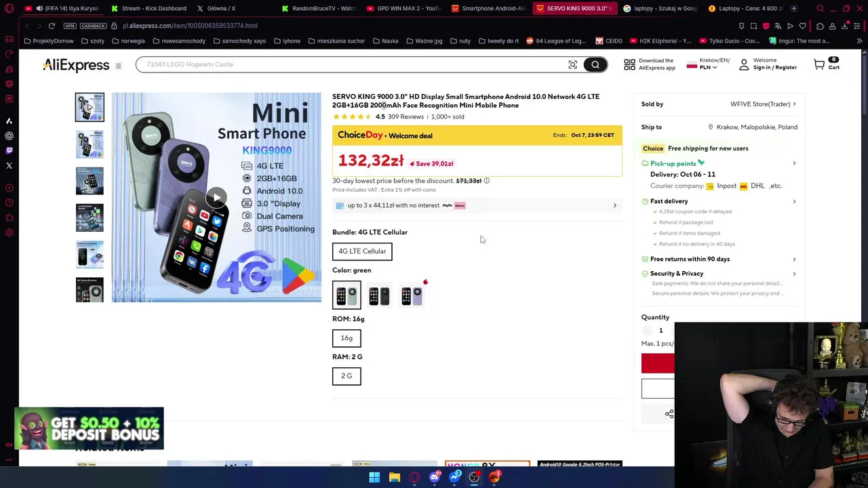Expand the installment payment options arrow

point(615,205)
